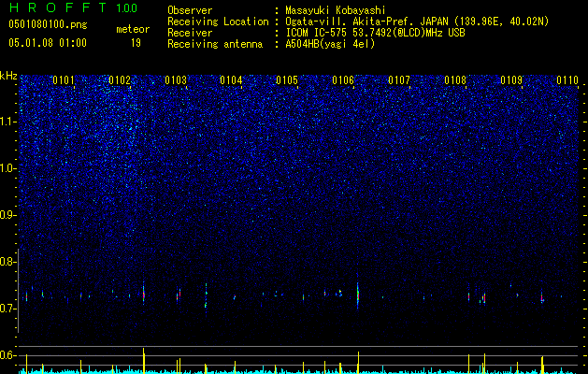Click antenna text A504HB(yagi 4el)
The width and height of the screenshot is (588, 374).
pyautogui.click(x=330, y=44)
